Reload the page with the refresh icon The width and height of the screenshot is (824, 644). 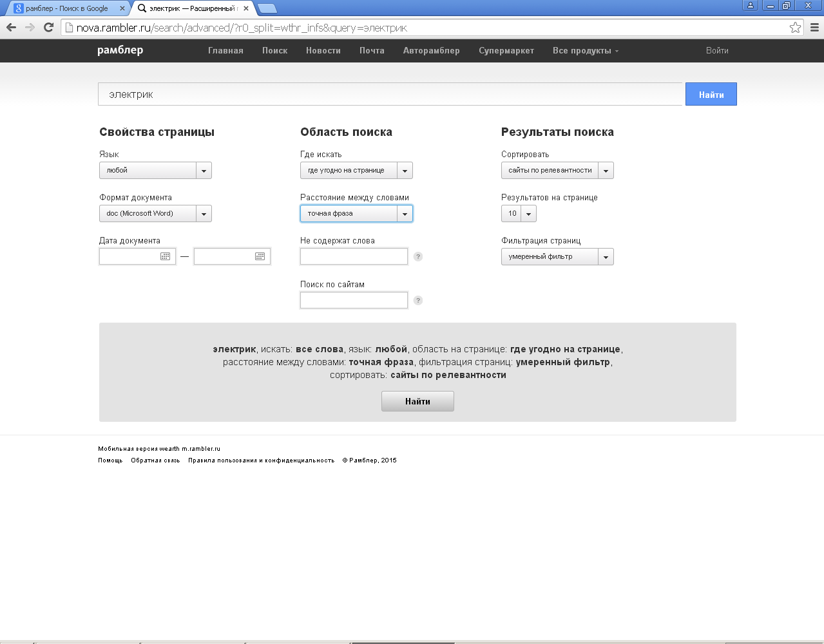click(48, 27)
